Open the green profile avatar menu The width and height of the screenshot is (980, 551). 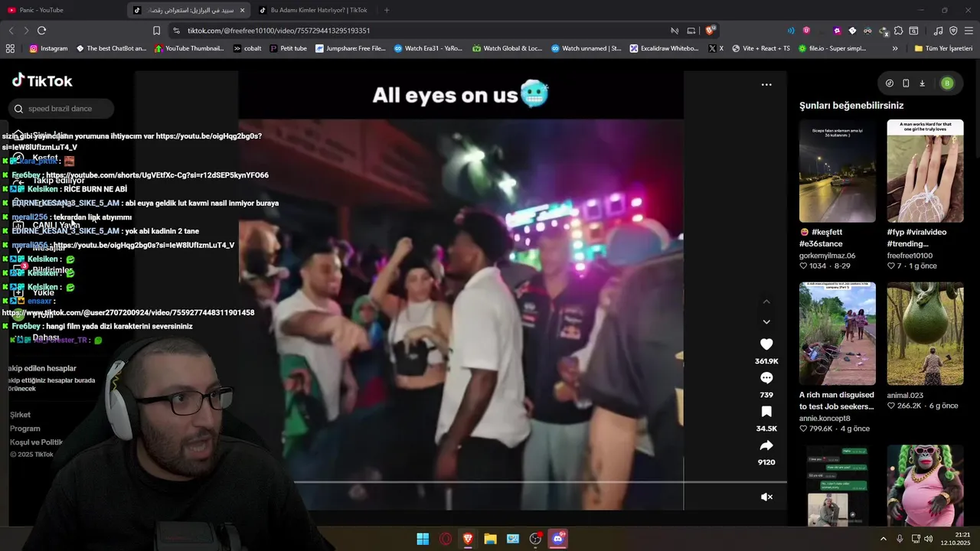coord(947,83)
